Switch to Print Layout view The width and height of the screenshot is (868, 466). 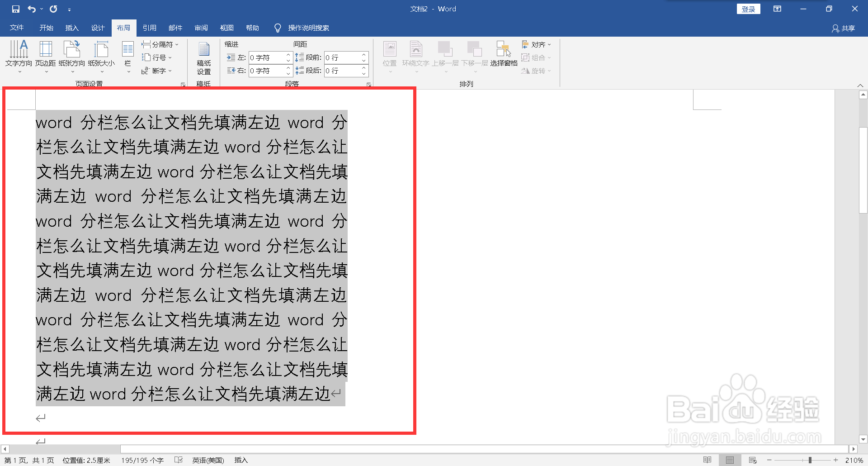point(730,460)
